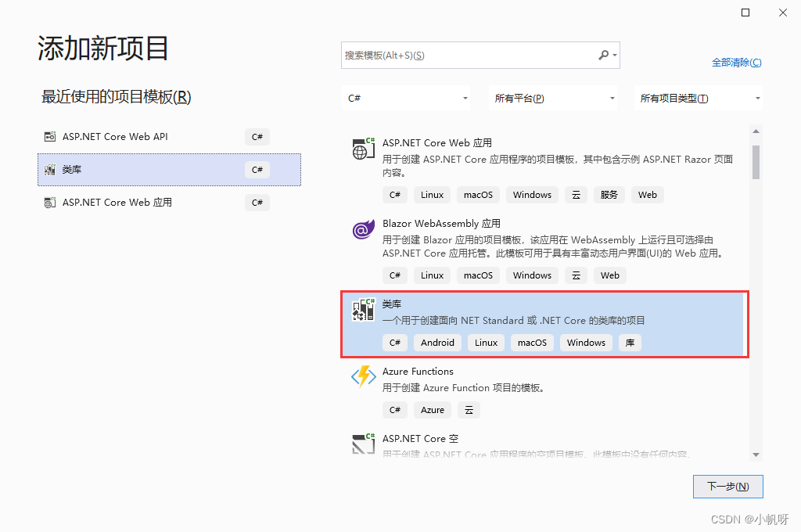The width and height of the screenshot is (801, 532).
Task: Click the C# badge beside ASP.NET Core Web API
Action: [x=257, y=137]
